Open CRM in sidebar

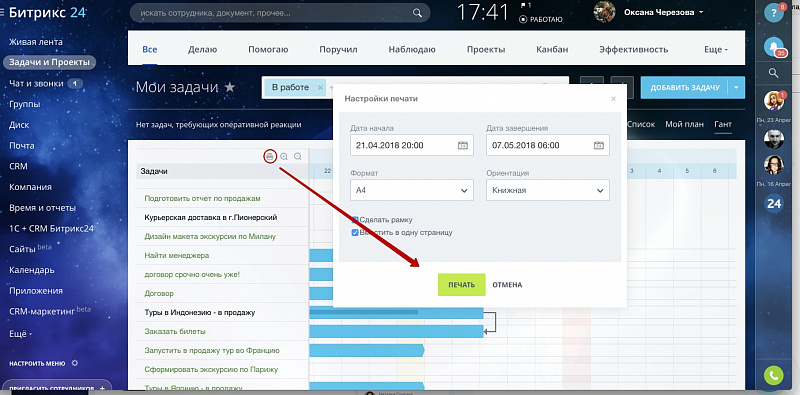pos(18,166)
